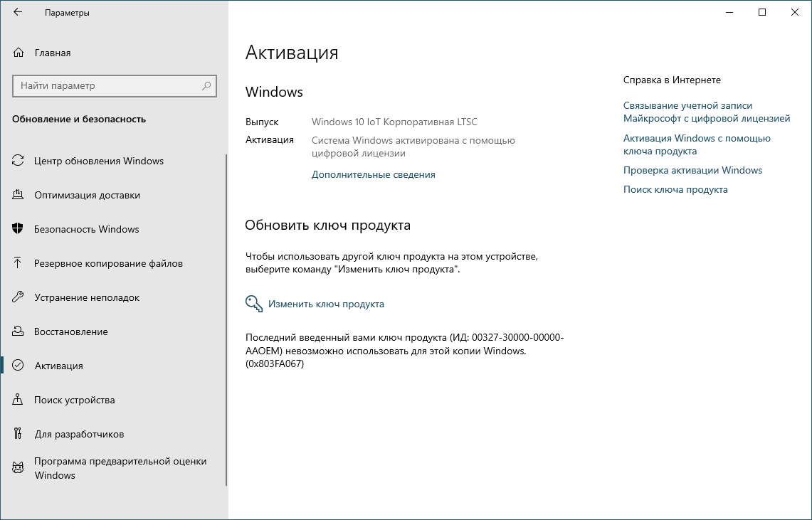812x520 pixels.
Task: Open Главная home icon
Action: 18,53
